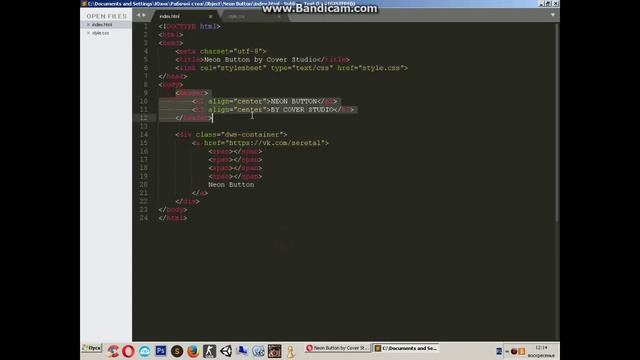Viewport: 640px width, 360px height.
Task: Close index.html from the sidebar x icon
Action: tap(88, 24)
